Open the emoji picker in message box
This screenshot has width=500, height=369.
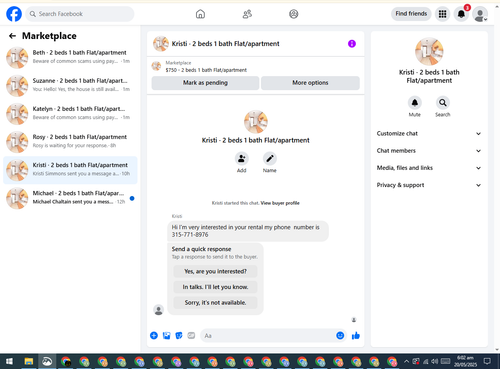[340, 335]
